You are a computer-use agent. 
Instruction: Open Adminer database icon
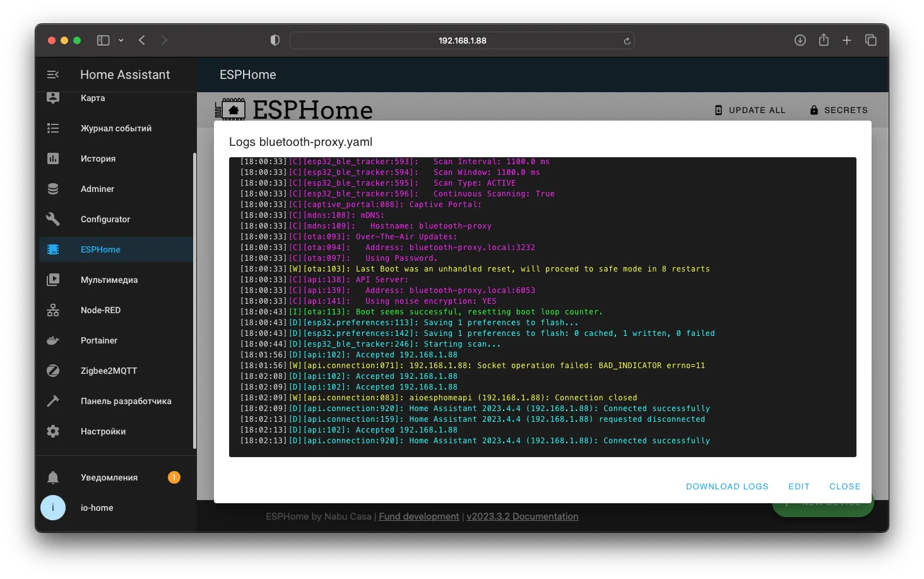[x=53, y=189]
